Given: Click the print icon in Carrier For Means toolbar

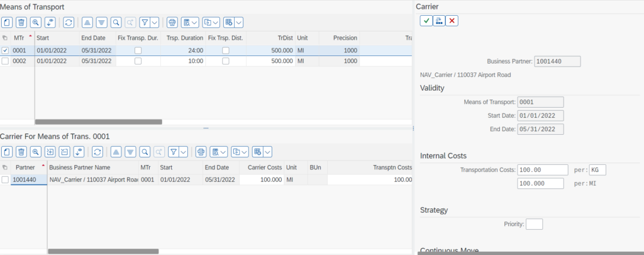Looking at the screenshot, I should point(201,152).
